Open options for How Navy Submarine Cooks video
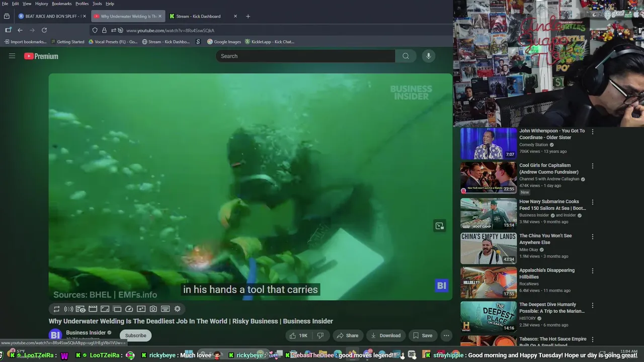This screenshot has height=362, width=644. pyautogui.click(x=592, y=202)
